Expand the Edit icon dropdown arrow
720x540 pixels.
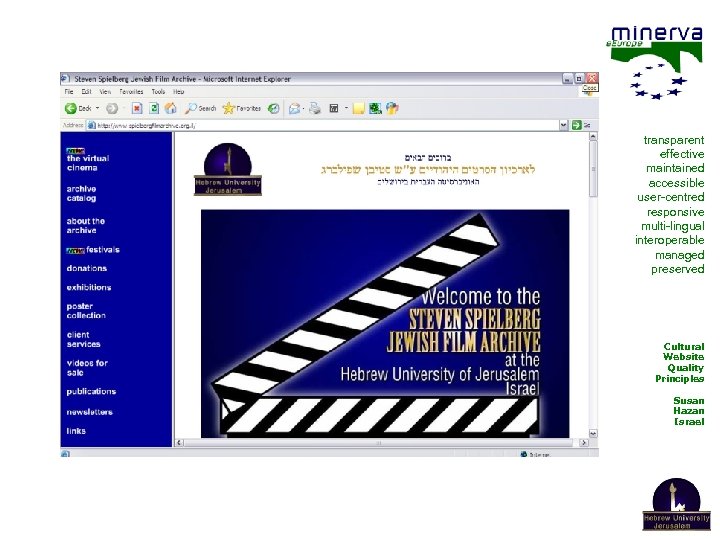346,108
